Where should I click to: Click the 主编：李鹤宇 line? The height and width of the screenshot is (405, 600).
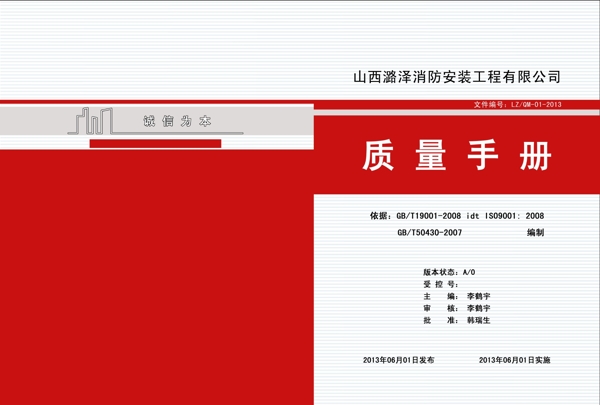(457, 296)
